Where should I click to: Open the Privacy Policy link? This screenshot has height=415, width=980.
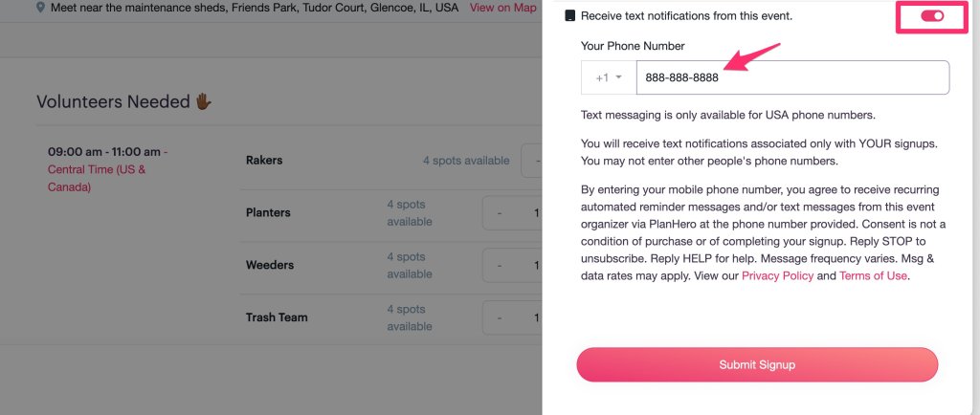pos(778,275)
